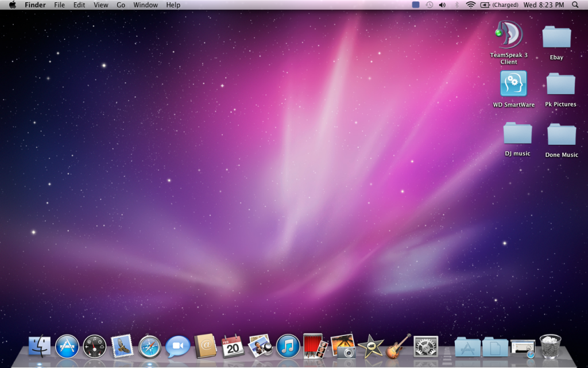Open the Apple menu

pos(12,5)
